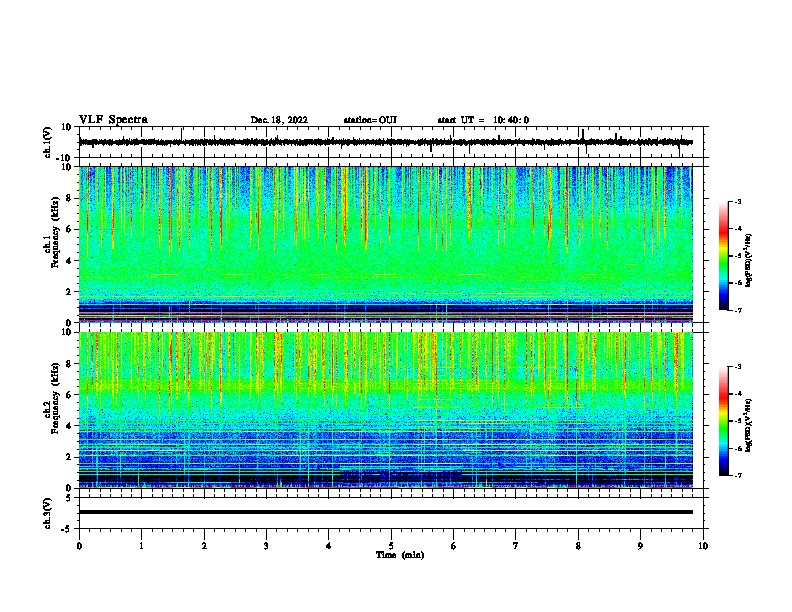Click time-axis tick label "1"
The height and width of the screenshot is (612, 792).
coord(141,546)
